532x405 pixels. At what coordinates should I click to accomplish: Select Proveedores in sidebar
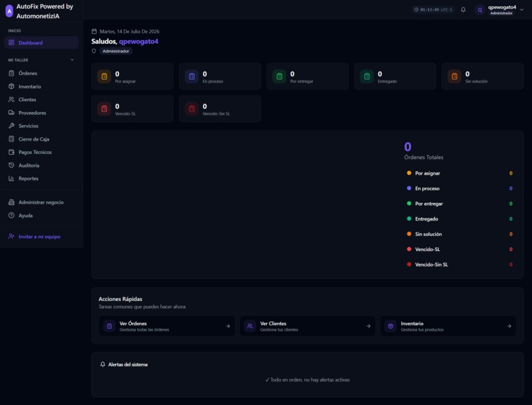[42, 113]
